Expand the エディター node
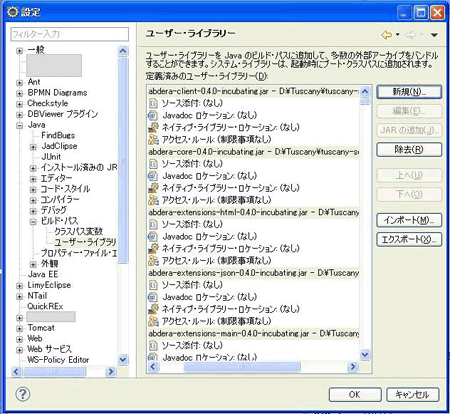Viewport: 450px width, 414px height. coord(33,179)
